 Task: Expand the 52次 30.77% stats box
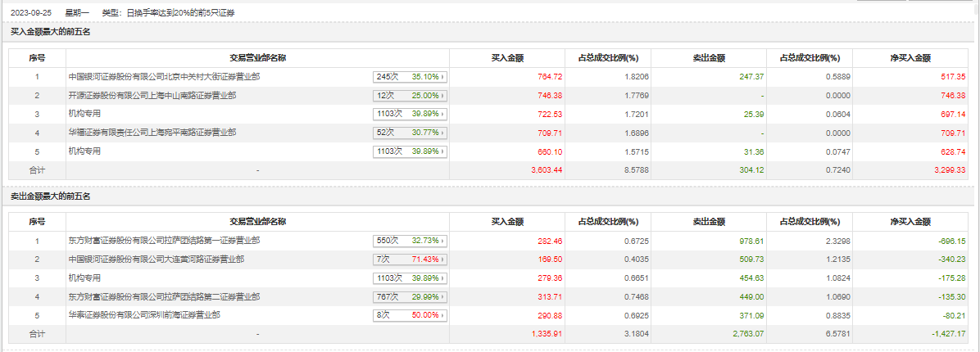point(410,133)
